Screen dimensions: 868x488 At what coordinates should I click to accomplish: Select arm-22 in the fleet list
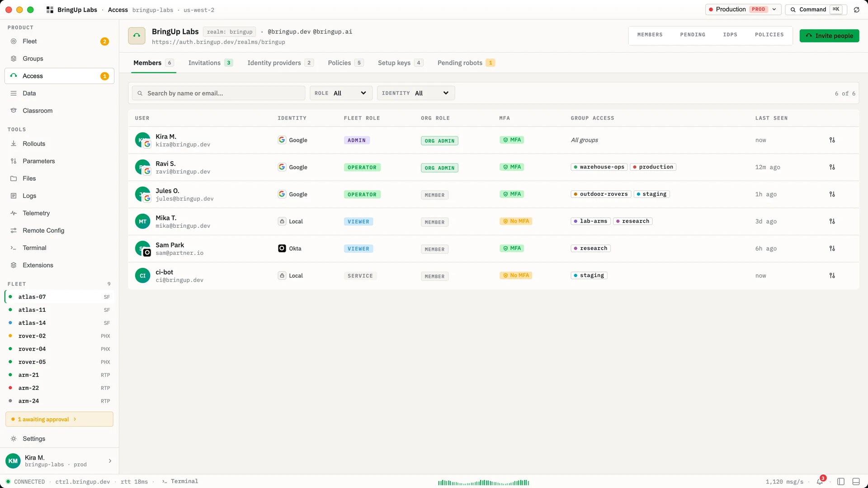tap(59, 388)
